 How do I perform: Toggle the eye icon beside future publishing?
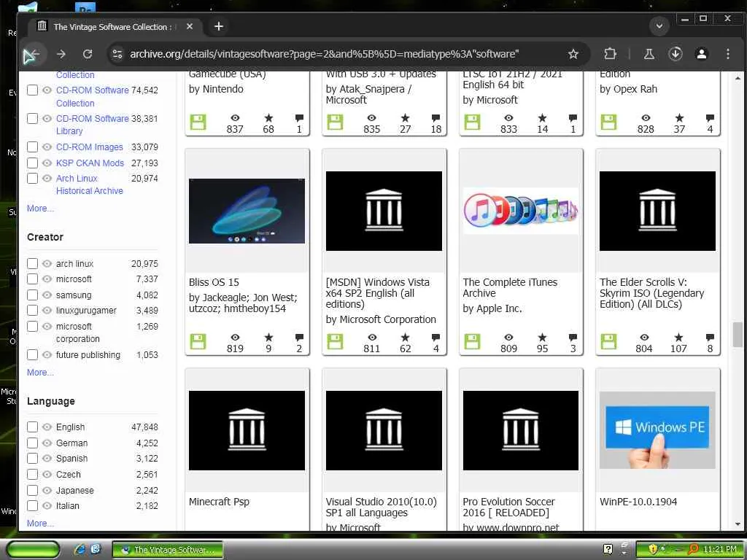(47, 355)
